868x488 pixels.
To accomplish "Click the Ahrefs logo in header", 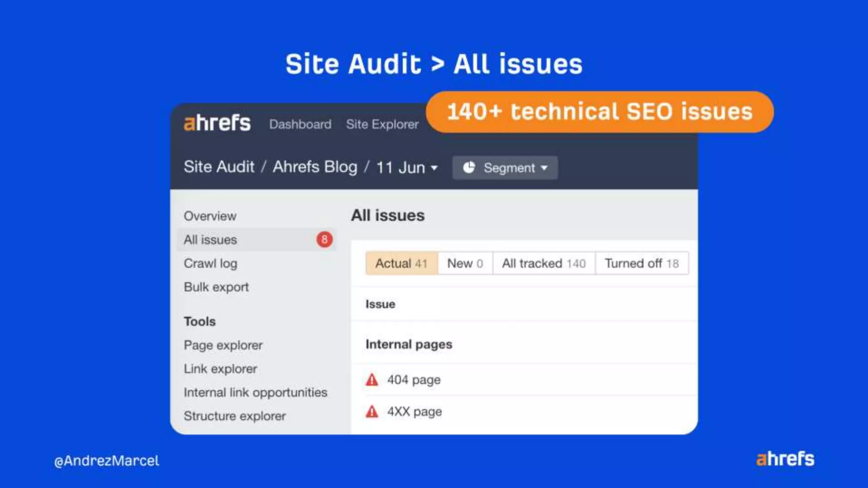I will click(217, 123).
